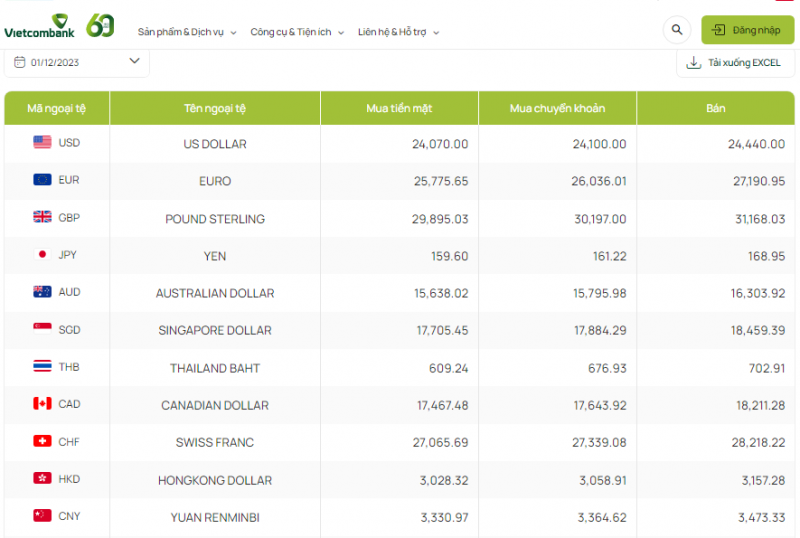Image resolution: width=800 pixels, height=538 pixels.
Task: Click the Swiss flag icon for CHF
Action: point(42,441)
